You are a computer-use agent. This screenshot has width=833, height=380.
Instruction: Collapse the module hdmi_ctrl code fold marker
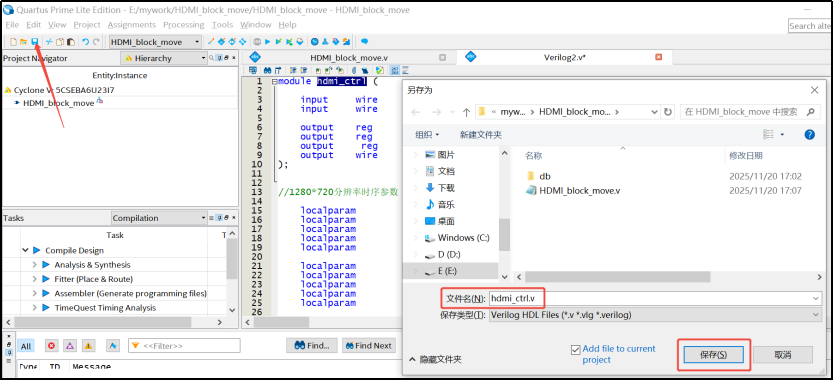(274, 82)
